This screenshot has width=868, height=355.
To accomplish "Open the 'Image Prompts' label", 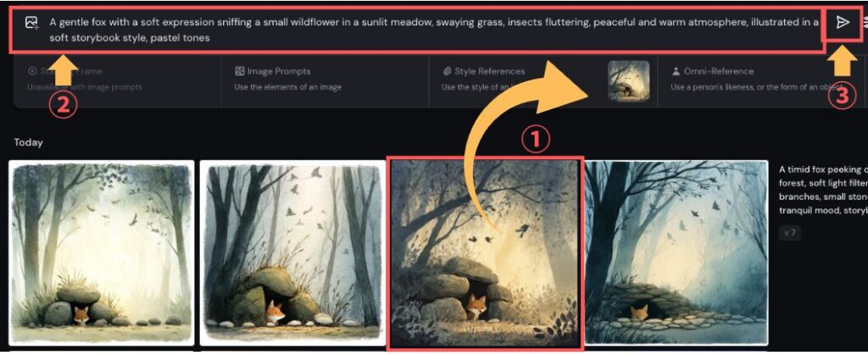I will [278, 71].
